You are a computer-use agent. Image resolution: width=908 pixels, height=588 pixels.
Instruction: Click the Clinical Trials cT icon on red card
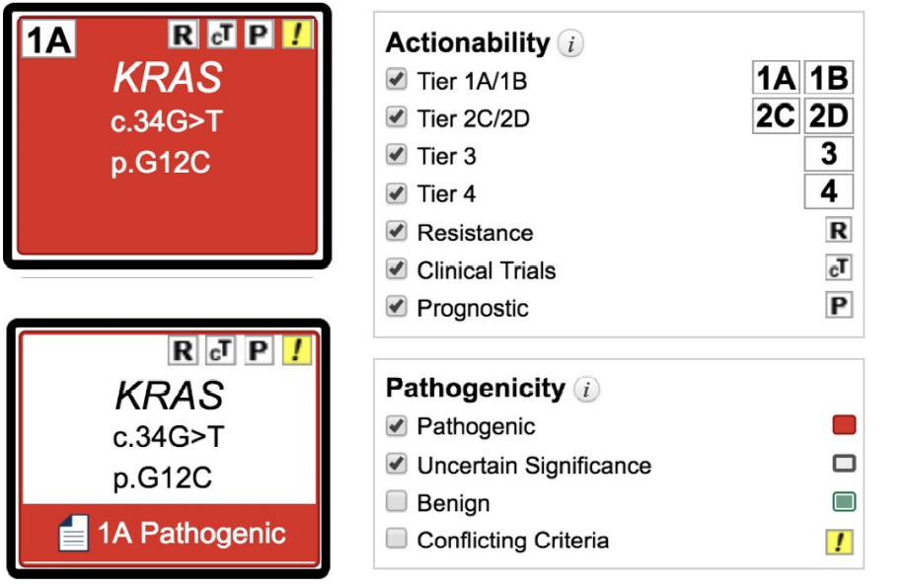tap(222, 35)
